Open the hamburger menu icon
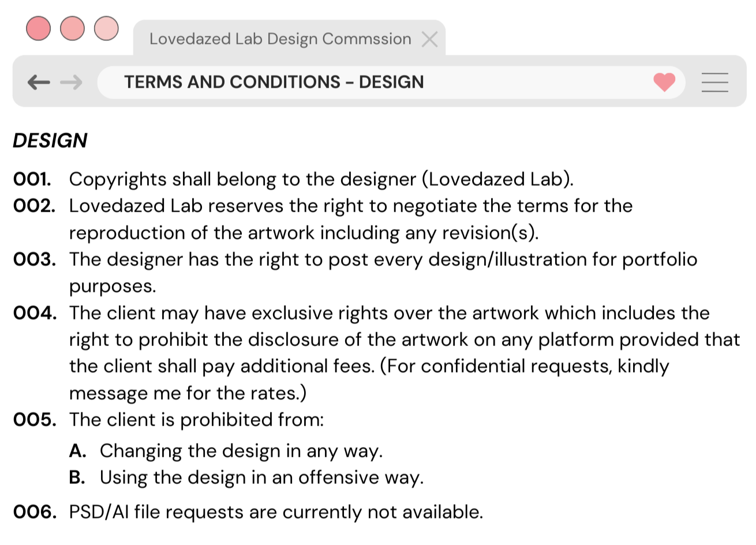 tap(714, 82)
